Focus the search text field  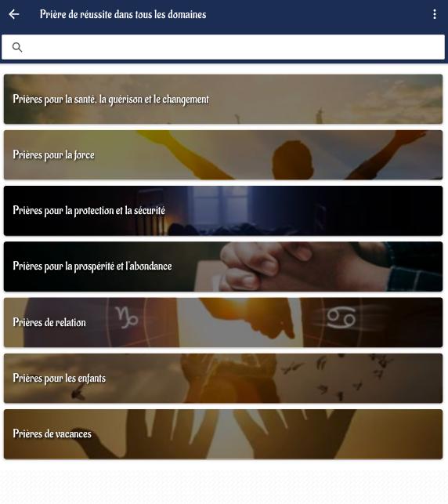coord(223,47)
